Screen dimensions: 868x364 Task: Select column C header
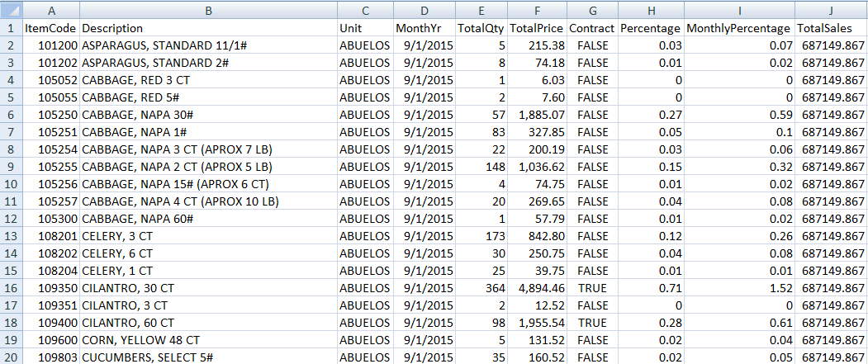[365, 10]
